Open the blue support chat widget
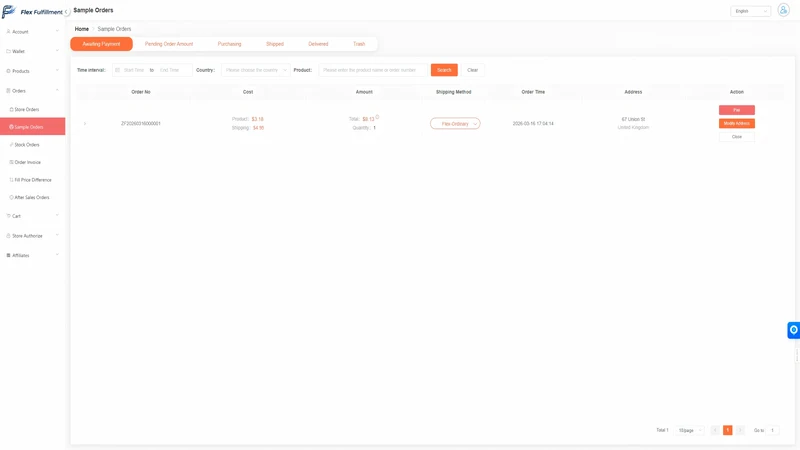This screenshot has height=450, width=800. pos(793,330)
